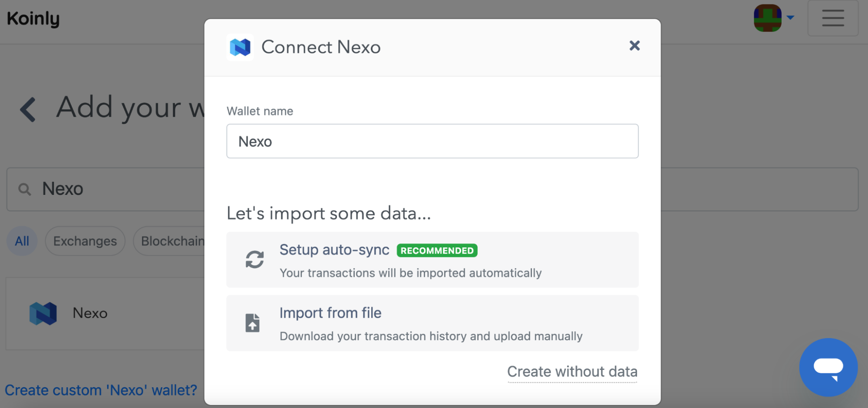Expand the account dropdown arrow
The width and height of the screenshot is (868, 408).
(x=790, y=18)
